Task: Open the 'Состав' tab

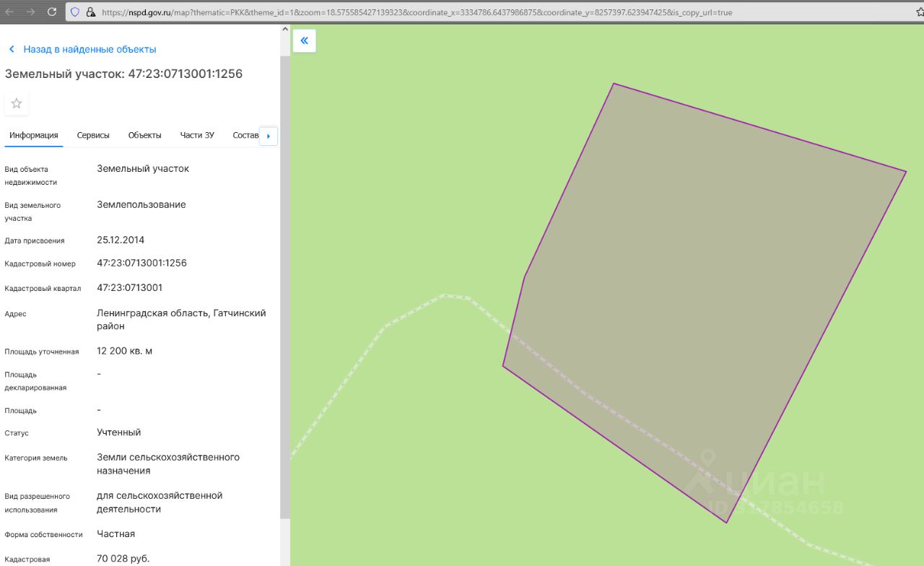Action: point(245,135)
